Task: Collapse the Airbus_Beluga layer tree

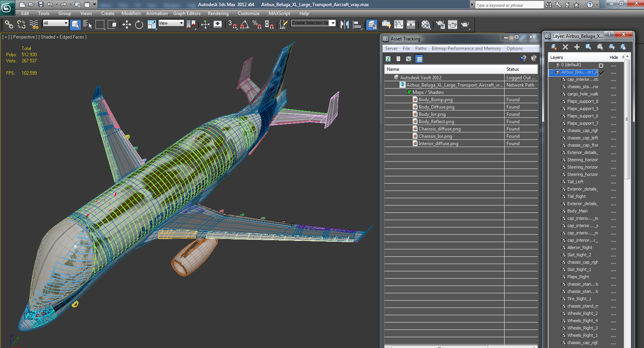Action: (552, 72)
